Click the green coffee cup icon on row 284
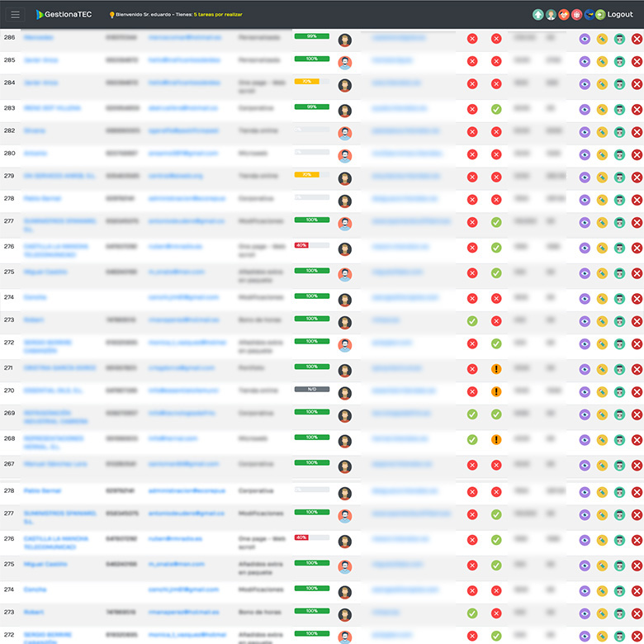This screenshot has width=644, height=644. tap(619, 84)
